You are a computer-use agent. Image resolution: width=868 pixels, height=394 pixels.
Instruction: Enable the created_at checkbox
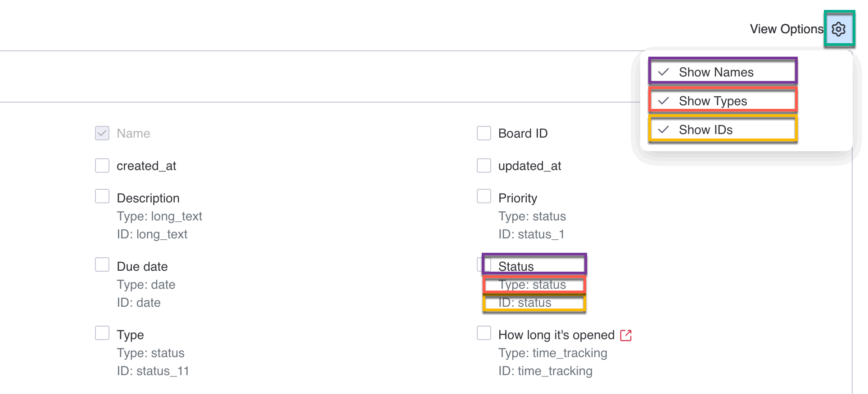pos(102,166)
